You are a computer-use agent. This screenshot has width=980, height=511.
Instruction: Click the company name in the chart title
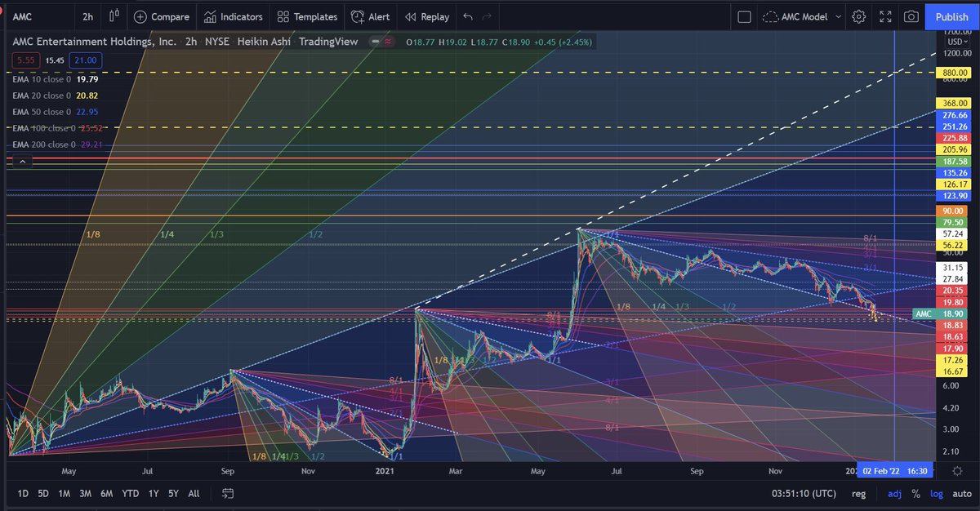[94, 42]
